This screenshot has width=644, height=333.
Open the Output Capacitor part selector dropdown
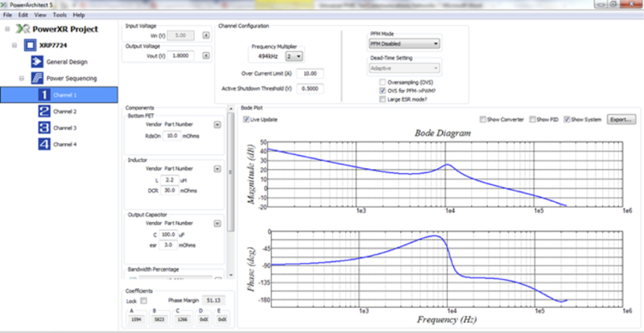[x=217, y=224]
